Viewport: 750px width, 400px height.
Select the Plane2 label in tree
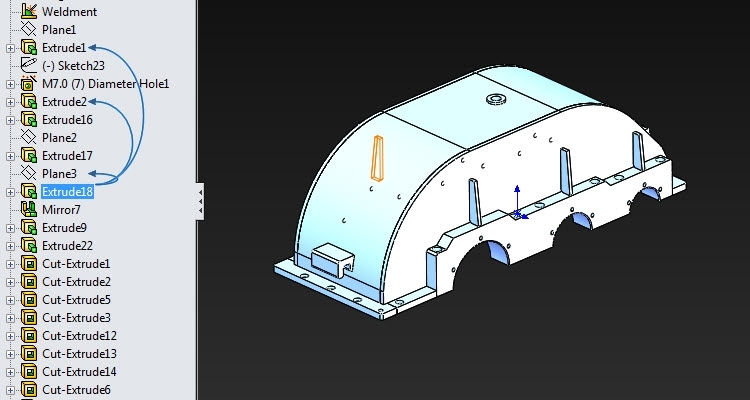click(x=59, y=138)
